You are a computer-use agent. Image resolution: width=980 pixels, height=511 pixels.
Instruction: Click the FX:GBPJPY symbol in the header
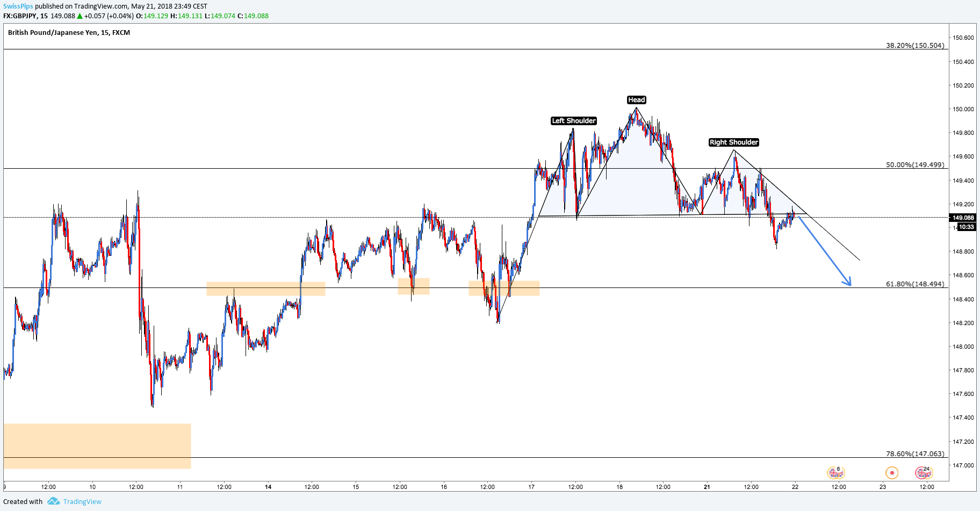[x=20, y=16]
